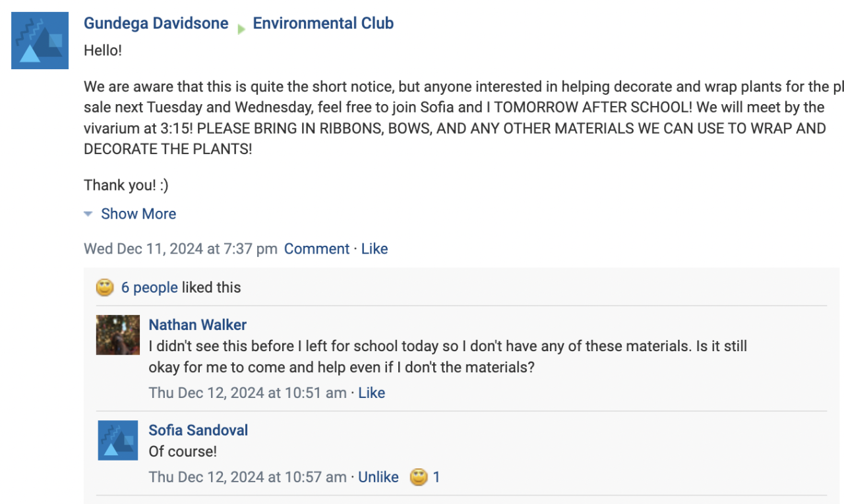The height and width of the screenshot is (504, 844).
Task: Comment on Gundega's post
Action: pyautogui.click(x=316, y=249)
